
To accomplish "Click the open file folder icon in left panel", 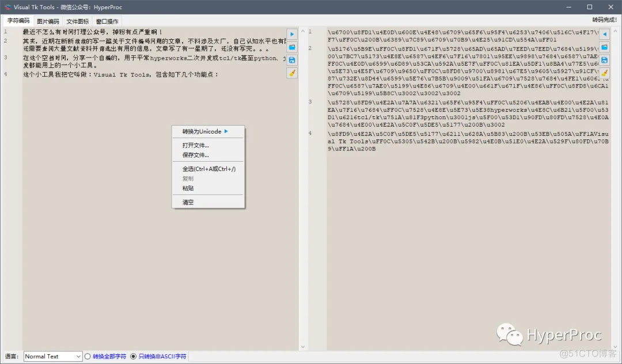I will (x=292, y=47).
